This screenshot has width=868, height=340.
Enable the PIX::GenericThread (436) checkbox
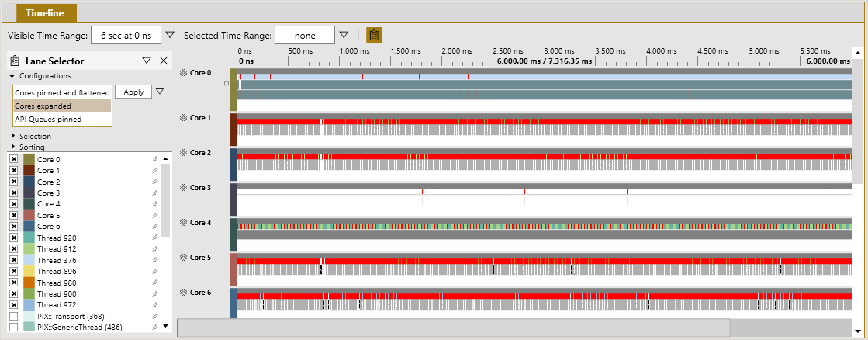(x=14, y=328)
